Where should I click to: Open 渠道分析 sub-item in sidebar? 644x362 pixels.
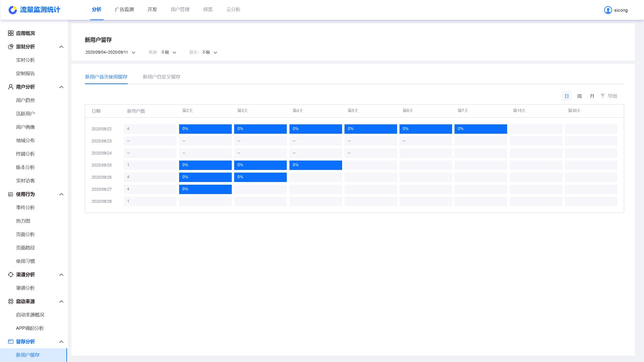pos(25,288)
